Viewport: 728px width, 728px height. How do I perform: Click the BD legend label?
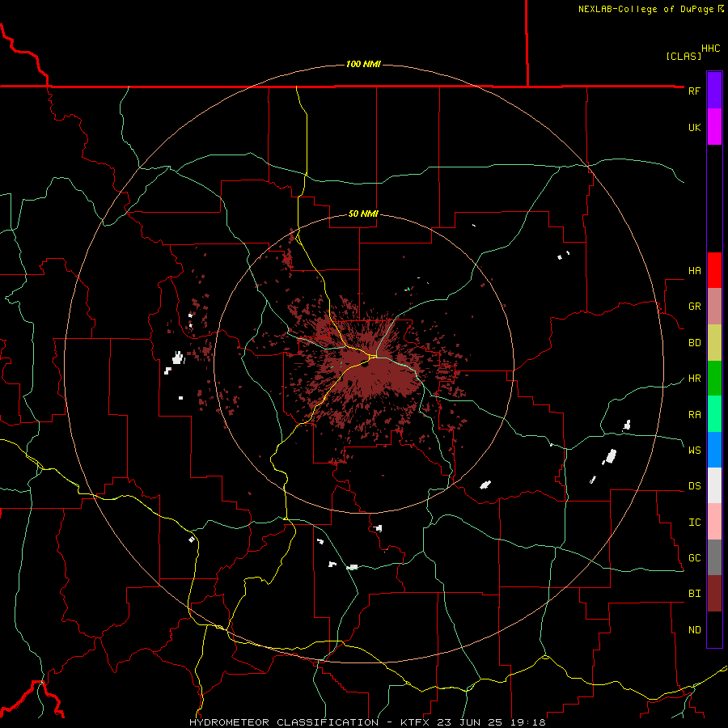pyautogui.click(x=694, y=342)
